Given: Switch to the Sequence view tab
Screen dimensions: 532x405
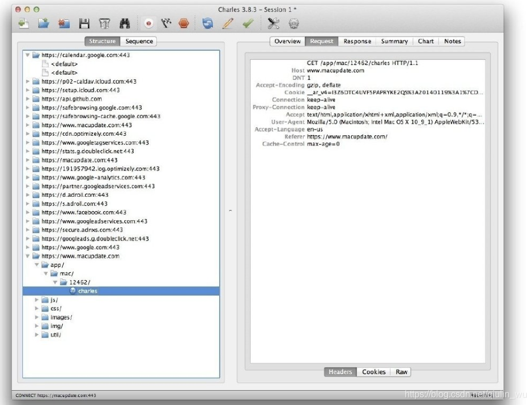Looking at the screenshot, I should click(139, 41).
